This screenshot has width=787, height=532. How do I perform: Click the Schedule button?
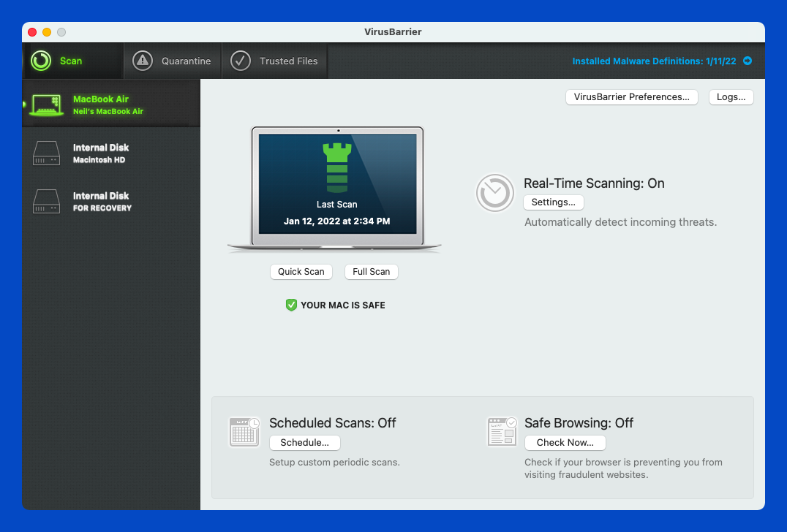tap(305, 442)
